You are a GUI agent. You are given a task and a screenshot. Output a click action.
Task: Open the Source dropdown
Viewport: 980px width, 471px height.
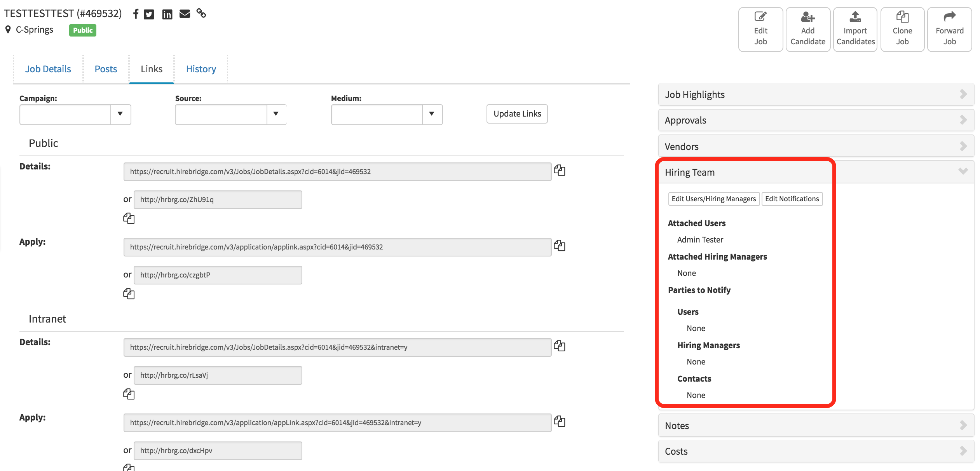click(276, 114)
